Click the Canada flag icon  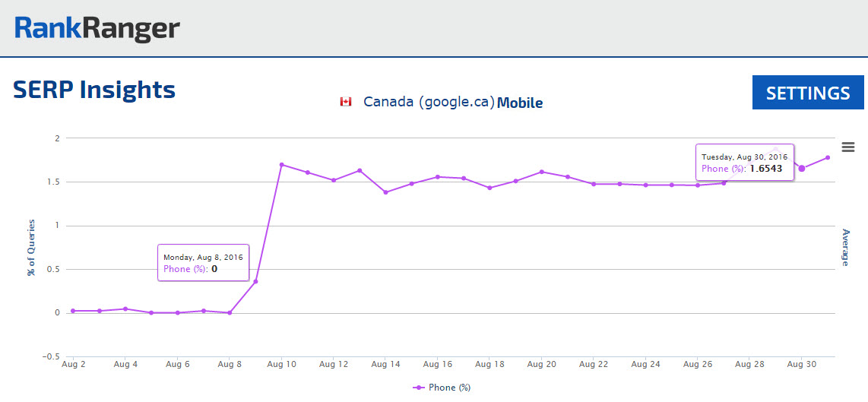pos(346,102)
